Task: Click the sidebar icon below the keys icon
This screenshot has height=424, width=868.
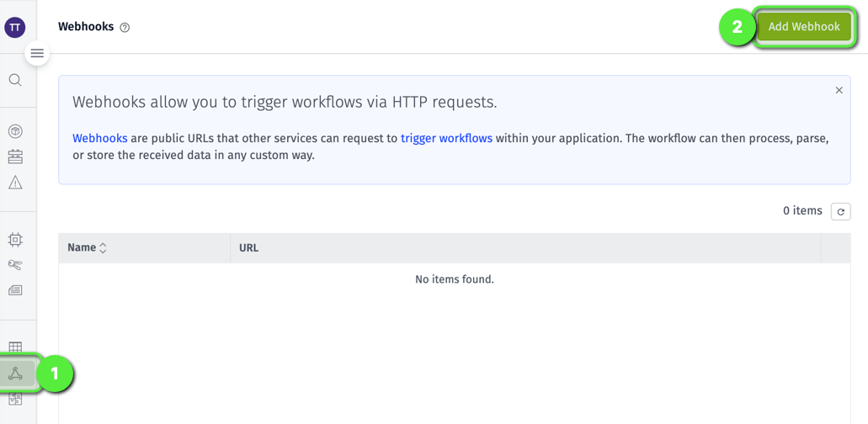Action: (x=15, y=290)
